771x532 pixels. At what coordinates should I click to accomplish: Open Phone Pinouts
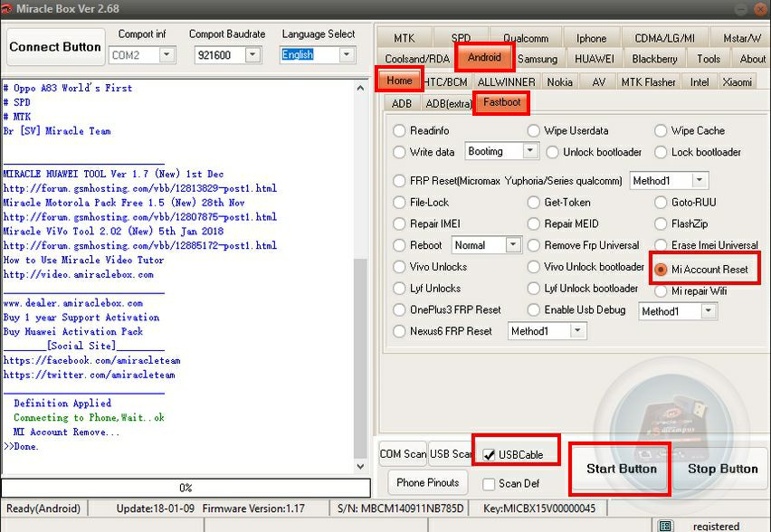[x=427, y=483]
